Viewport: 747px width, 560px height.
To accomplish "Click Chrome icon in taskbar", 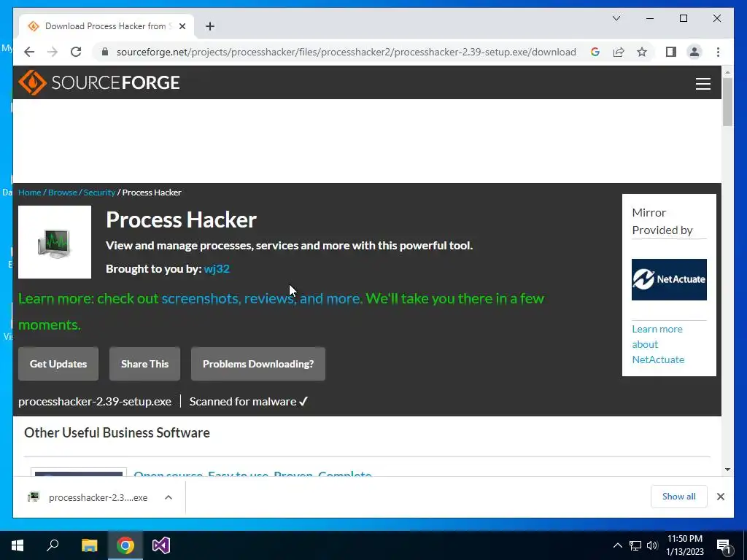I will (x=125, y=545).
